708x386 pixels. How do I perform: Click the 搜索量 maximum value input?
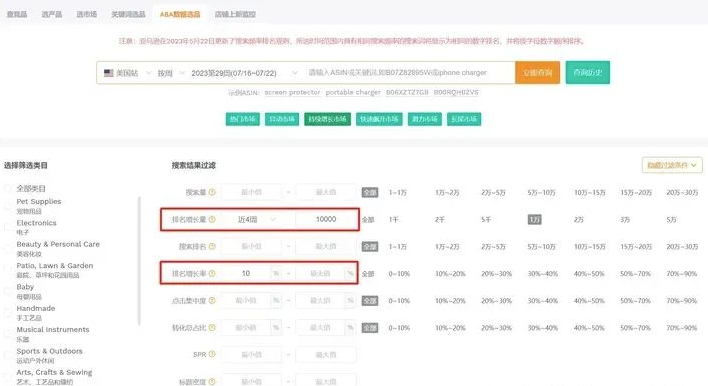(326, 192)
